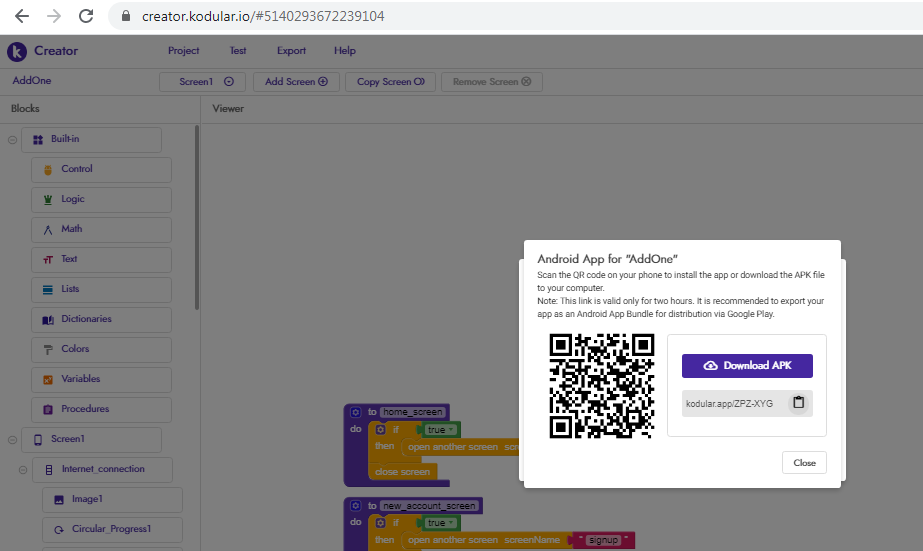Click the close screen block
This screenshot has width=923, height=551.
[403, 472]
